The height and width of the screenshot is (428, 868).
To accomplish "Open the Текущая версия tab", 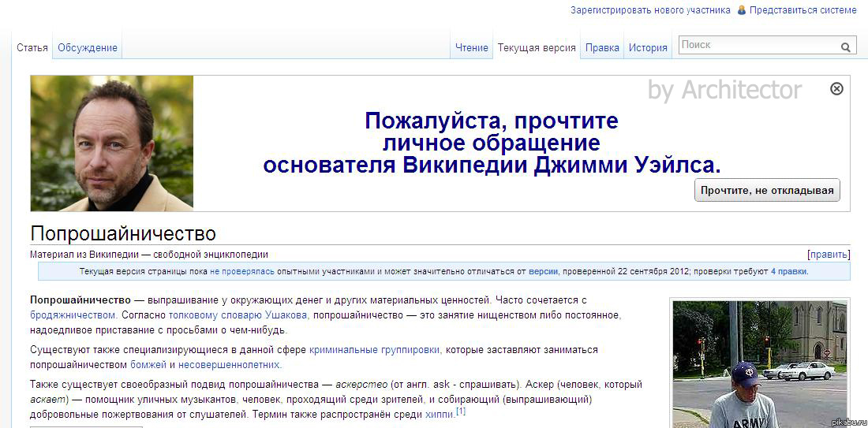I will (537, 47).
